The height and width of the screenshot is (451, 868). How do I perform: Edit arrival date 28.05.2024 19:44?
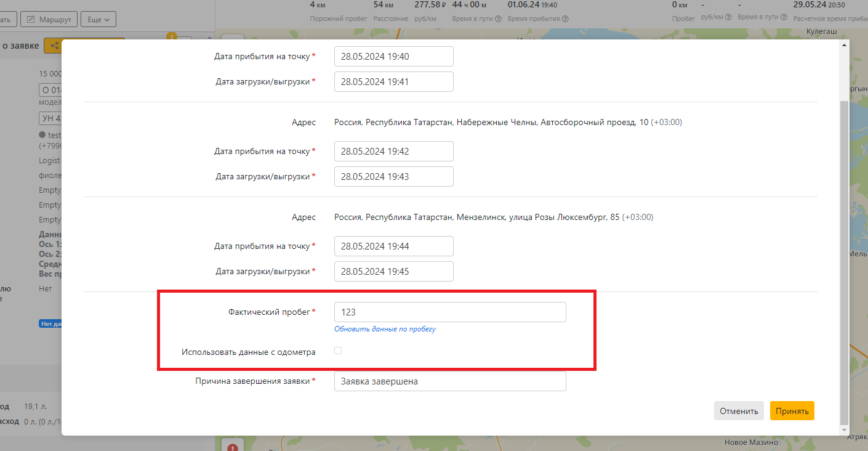pyautogui.click(x=394, y=246)
